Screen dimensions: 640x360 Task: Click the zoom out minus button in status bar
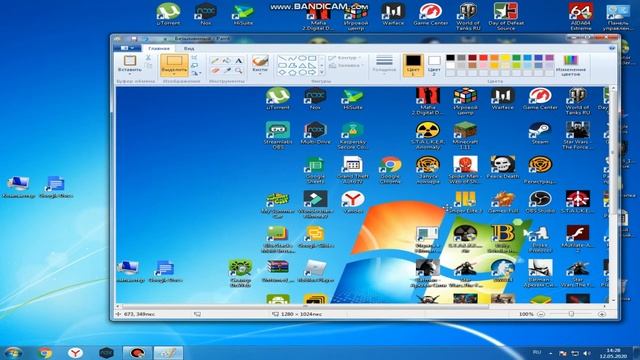click(x=541, y=314)
